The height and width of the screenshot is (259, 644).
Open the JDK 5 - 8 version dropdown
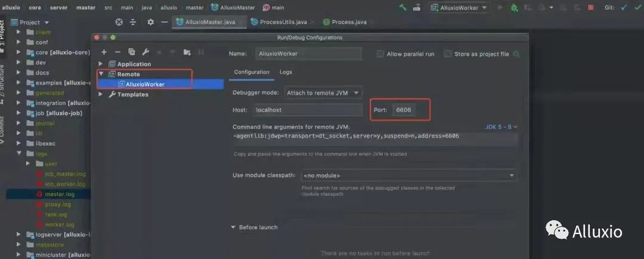[x=501, y=127]
